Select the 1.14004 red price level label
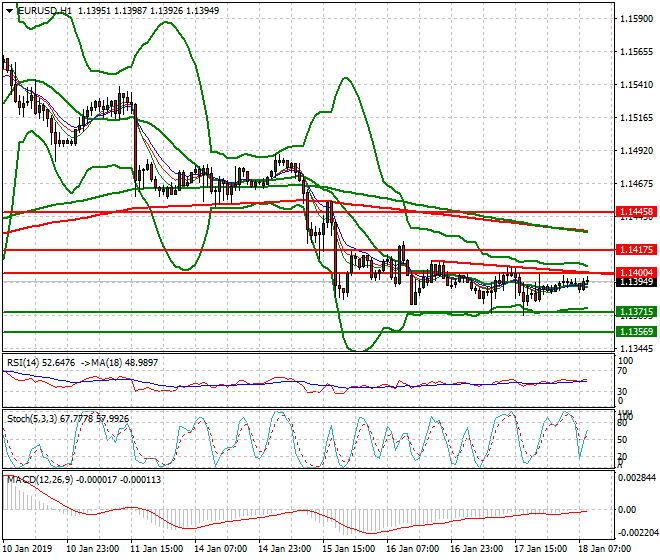 pyautogui.click(x=636, y=272)
